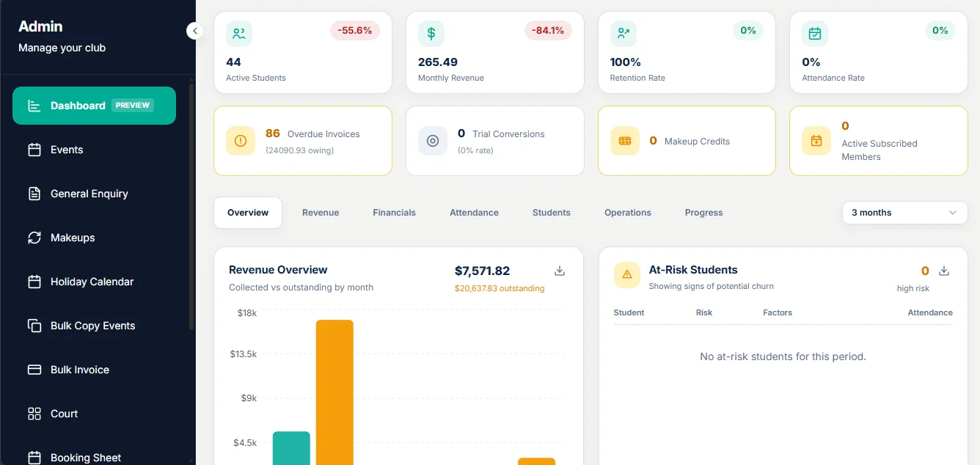Click the tall orange outstanding bar in chart
The image size is (980, 465).
tap(334, 392)
